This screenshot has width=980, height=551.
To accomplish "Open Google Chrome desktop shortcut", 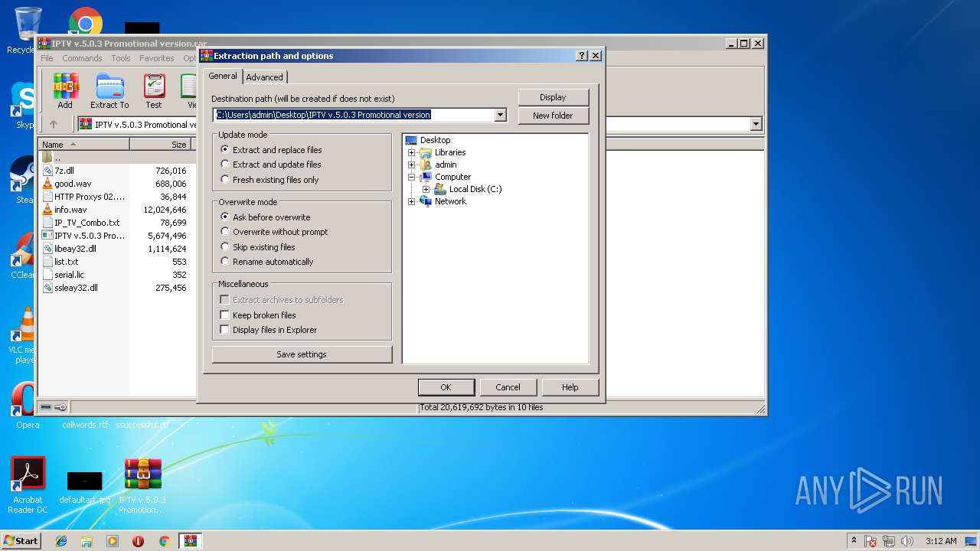I will click(x=86, y=23).
